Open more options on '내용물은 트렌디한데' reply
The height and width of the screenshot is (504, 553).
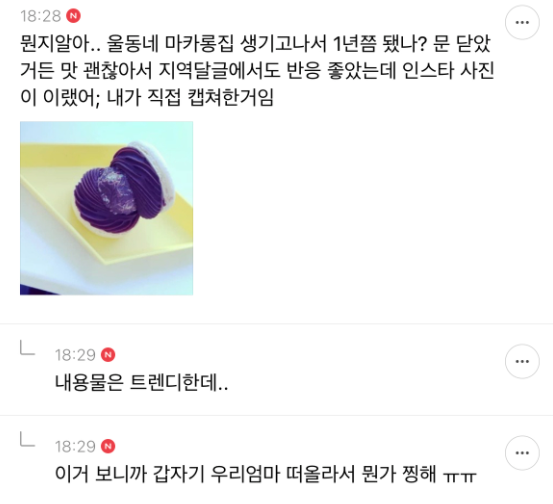tap(522, 362)
